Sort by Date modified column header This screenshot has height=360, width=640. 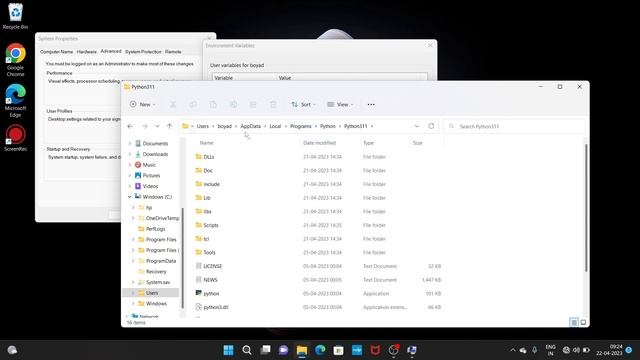click(319, 143)
